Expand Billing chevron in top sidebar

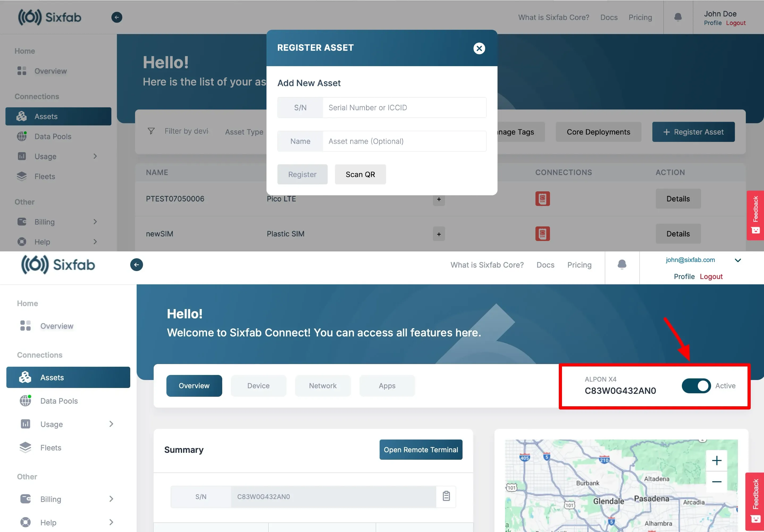click(95, 222)
